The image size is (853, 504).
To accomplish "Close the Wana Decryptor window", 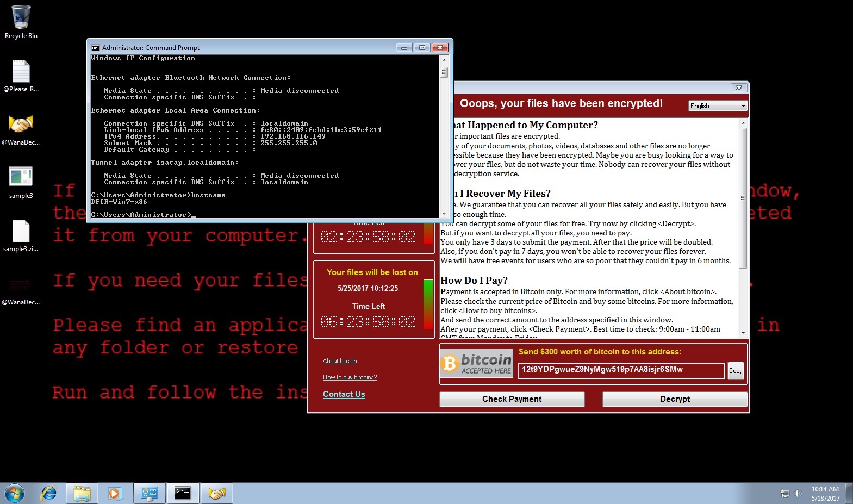I will [739, 88].
